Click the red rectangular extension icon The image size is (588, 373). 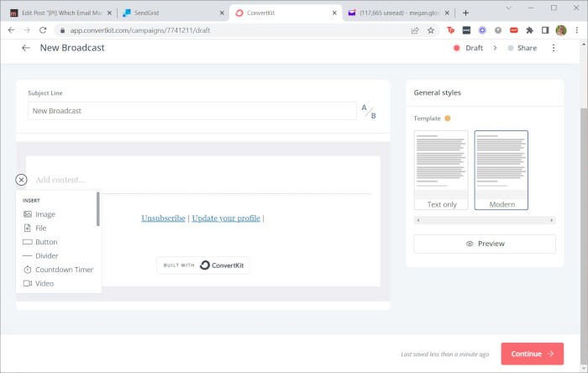click(x=514, y=30)
